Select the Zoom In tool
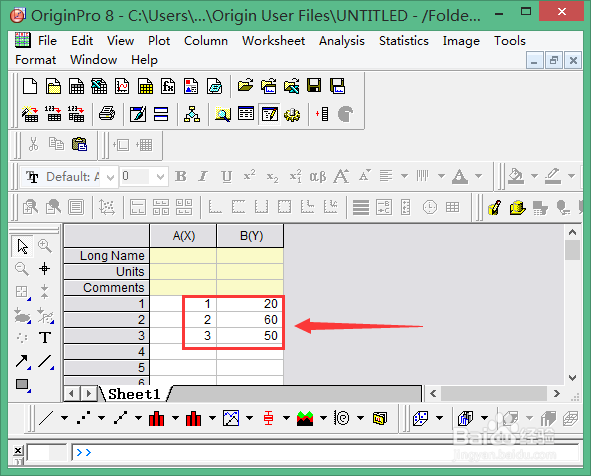 pos(44,246)
